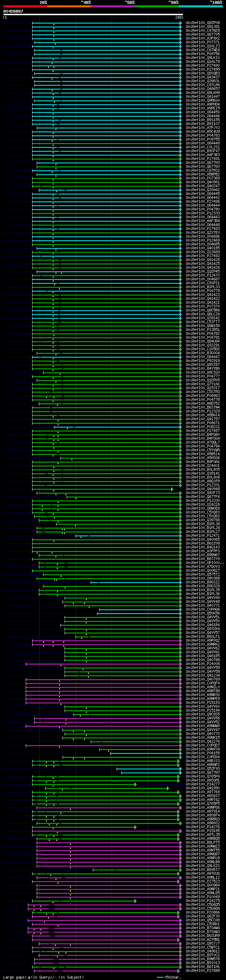Open hit UniRef100_P08221
This screenshot has height=980, width=226.
click(202, 427)
